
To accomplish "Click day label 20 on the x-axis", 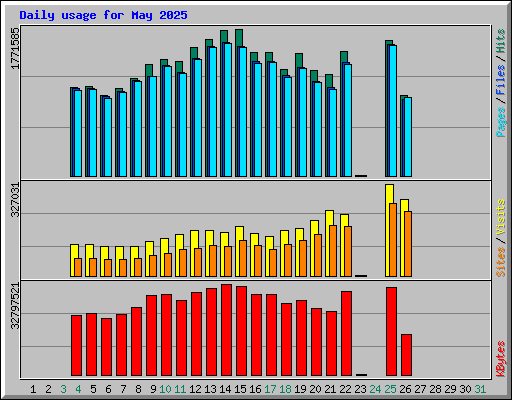I will [x=315, y=389].
